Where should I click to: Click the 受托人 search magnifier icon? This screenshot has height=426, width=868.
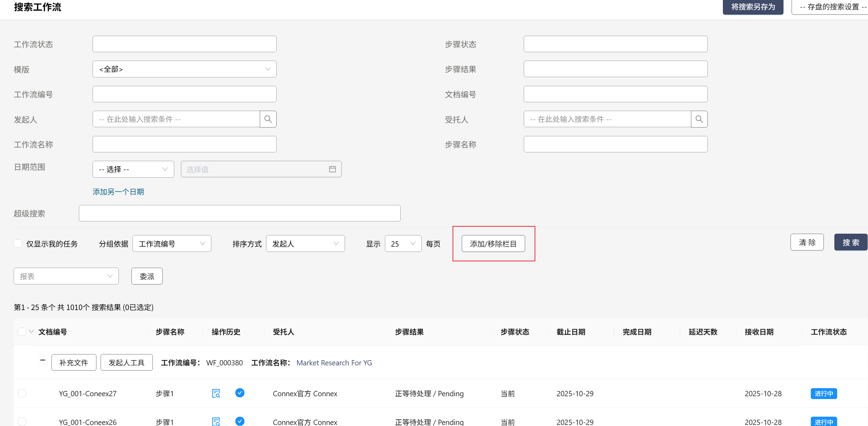tap(699, 119)
